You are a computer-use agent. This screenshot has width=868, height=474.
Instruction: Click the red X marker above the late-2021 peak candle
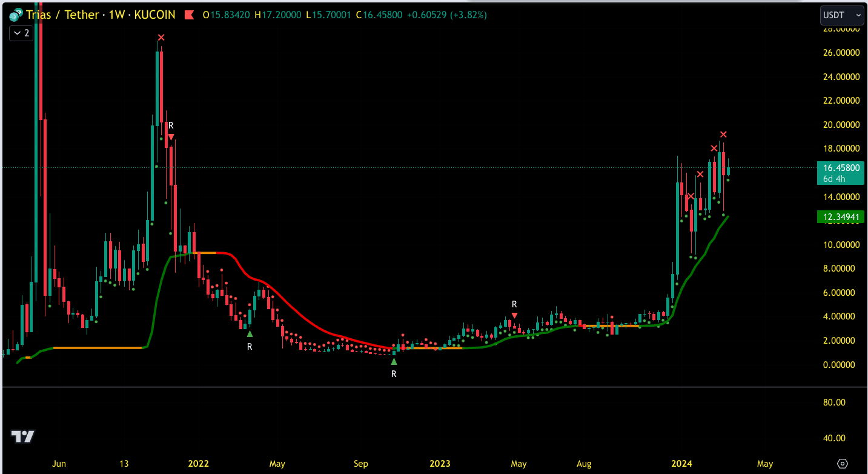tap(161, 38)
